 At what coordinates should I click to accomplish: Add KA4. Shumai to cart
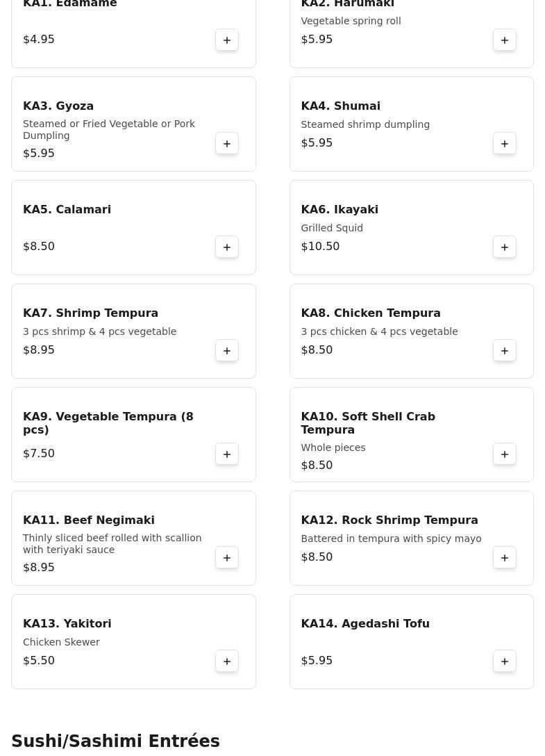coord(505,144)
